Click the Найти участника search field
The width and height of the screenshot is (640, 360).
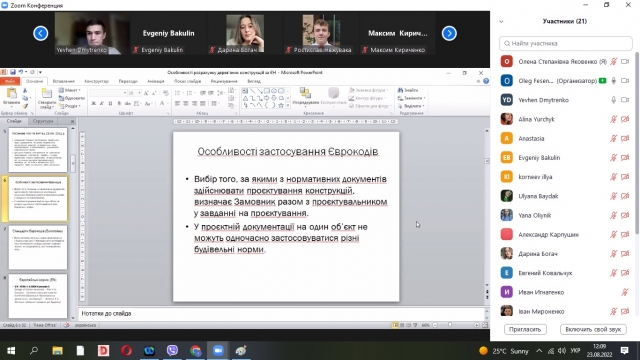(566, 43)
